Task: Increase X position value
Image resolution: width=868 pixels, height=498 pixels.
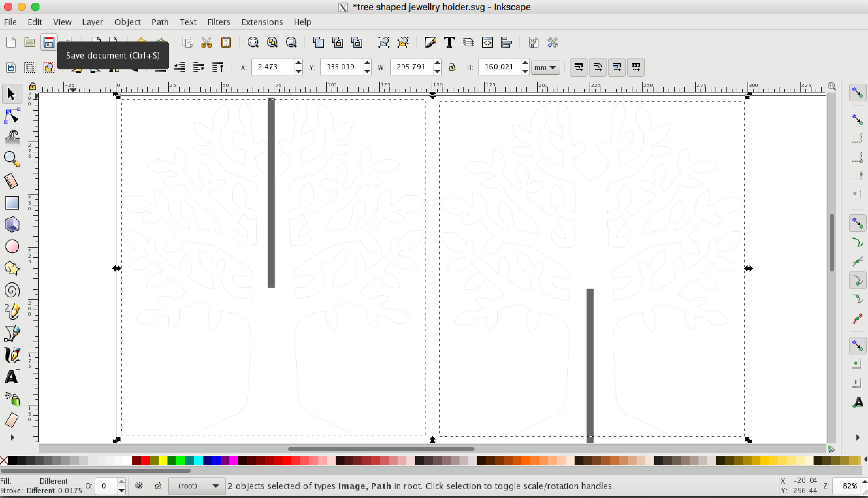Action: pyautogui.click(x=299, y=63)
